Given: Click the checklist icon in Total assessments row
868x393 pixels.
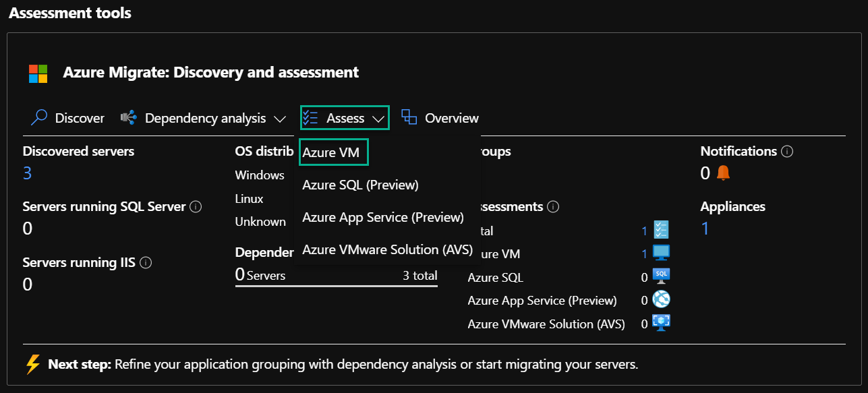Looking at the screenshot, I should [661, 230].
